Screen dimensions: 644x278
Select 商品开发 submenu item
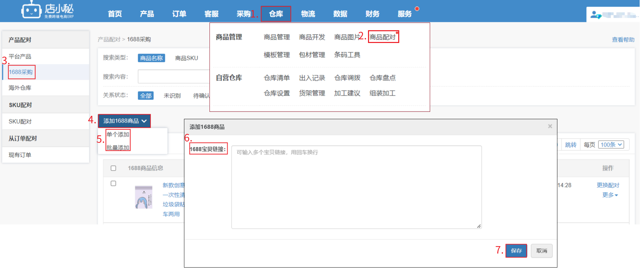pos(312,37)
